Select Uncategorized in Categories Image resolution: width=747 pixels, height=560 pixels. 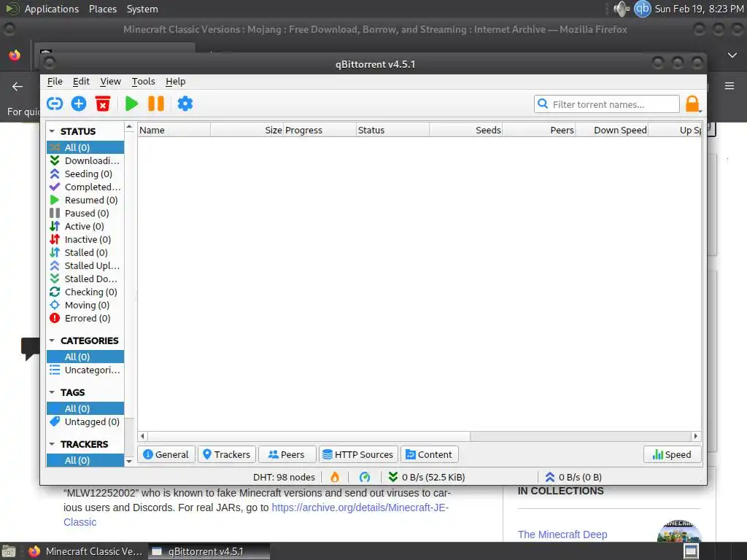[85, 370]
